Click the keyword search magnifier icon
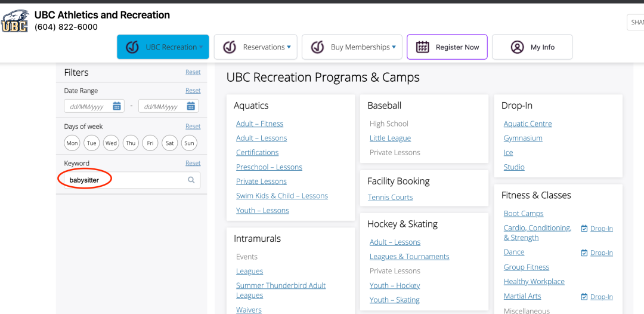The image size is (644, 314). coord(191,180)
